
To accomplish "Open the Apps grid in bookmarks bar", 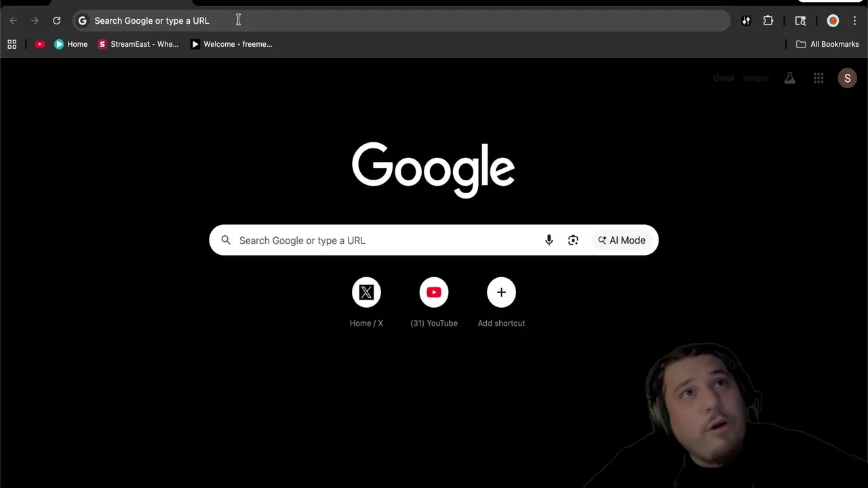I will click(x=12, y=44).
